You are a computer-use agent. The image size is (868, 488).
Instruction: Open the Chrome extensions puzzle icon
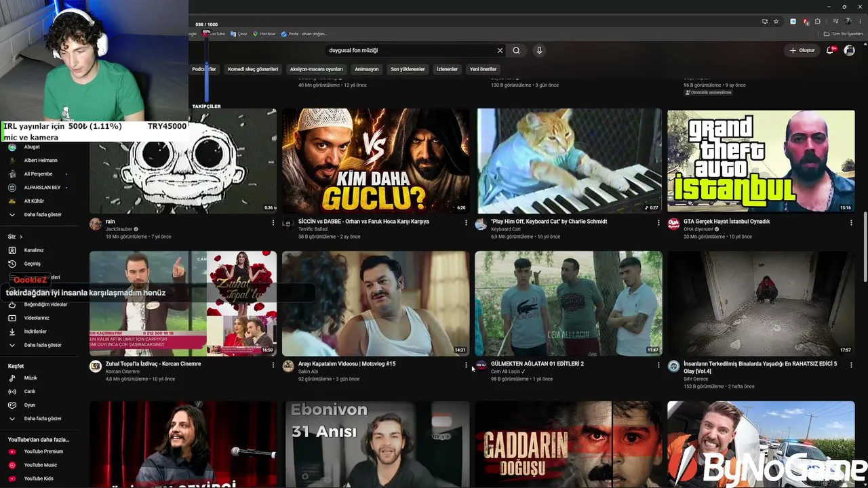(818, 21)
